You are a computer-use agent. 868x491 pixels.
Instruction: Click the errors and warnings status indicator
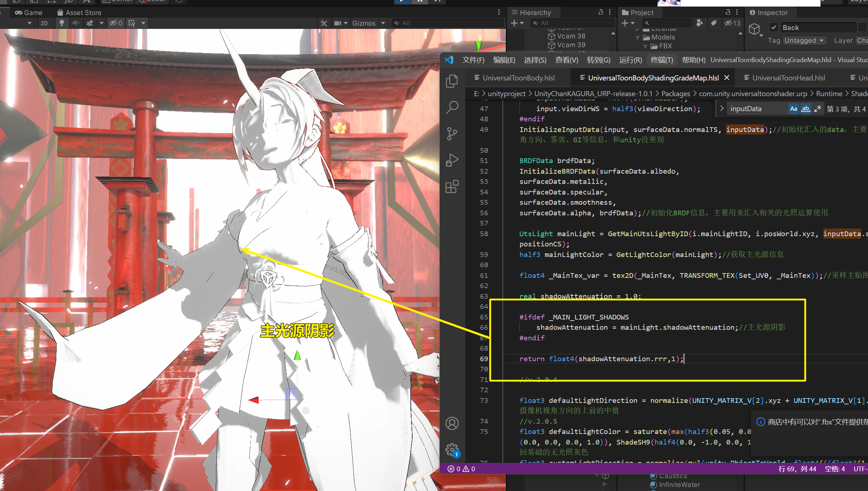[462, 469]
